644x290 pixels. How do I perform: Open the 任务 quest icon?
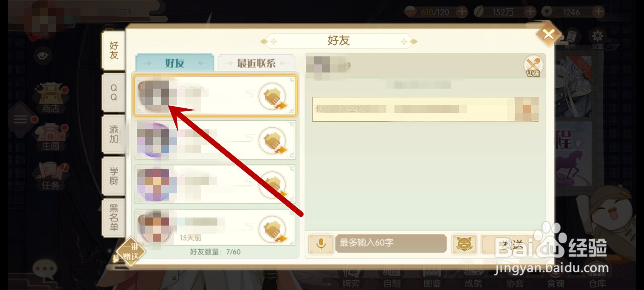[50, 176]
